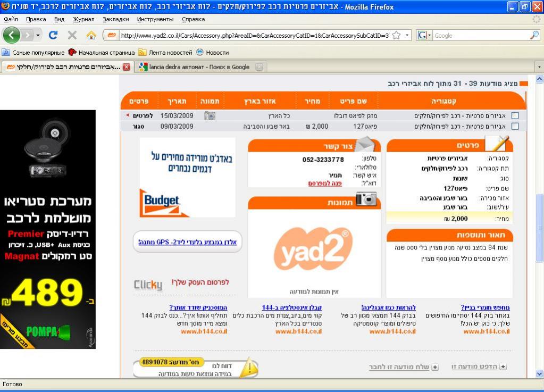Screen dimensions: 544x392
Task: Click the 'הדפס מודעה זו' print link
Action: tap(474, 367)
